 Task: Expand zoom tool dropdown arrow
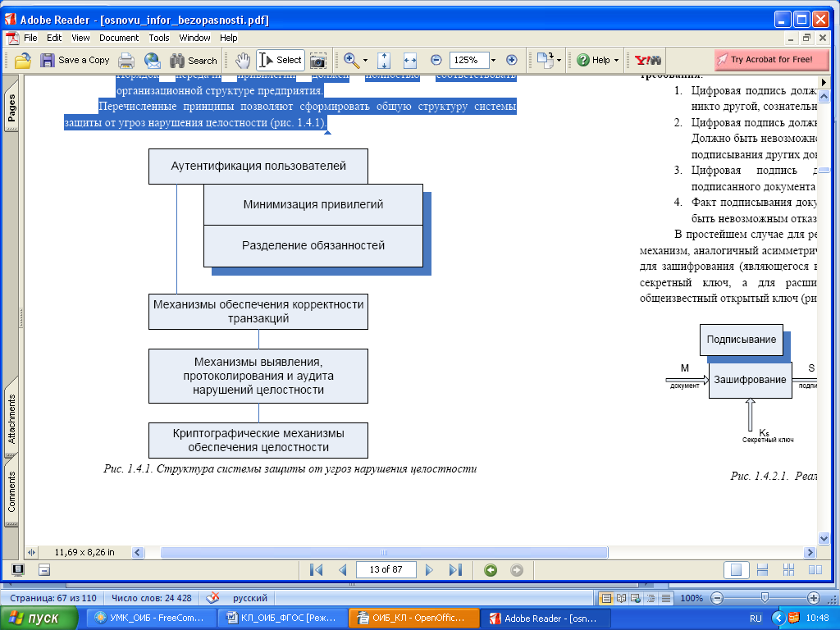pos(365,61)
